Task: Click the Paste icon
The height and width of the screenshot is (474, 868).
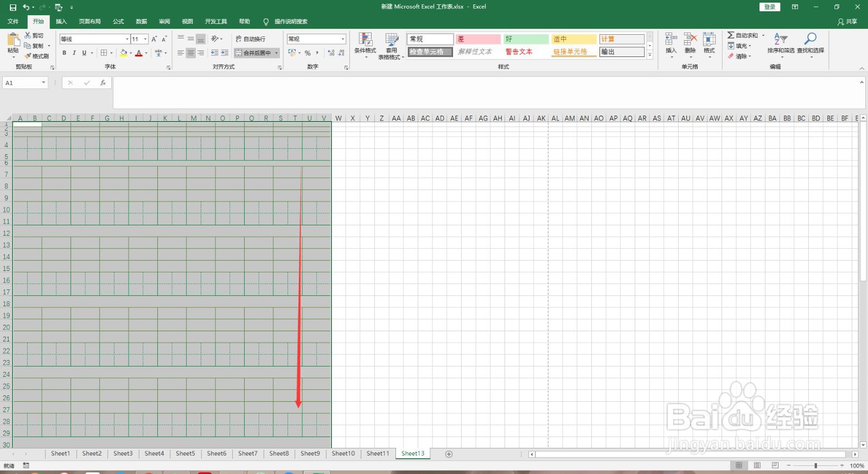Action: (13, 40)
